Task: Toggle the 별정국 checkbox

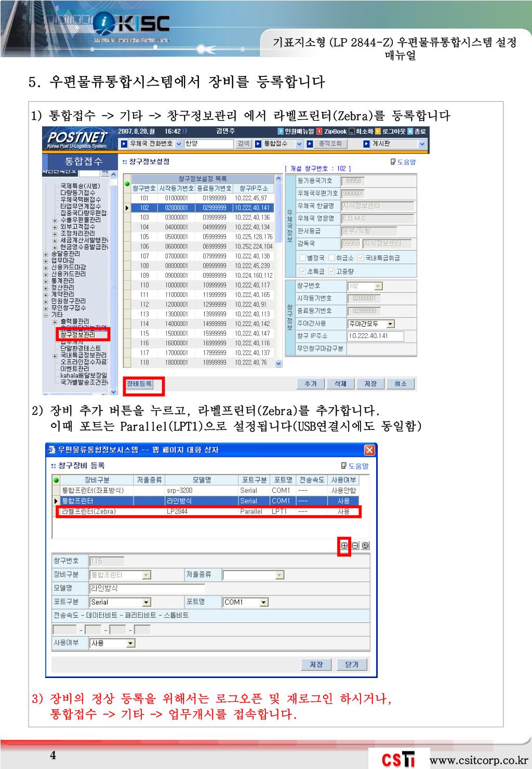Action: [x=302, y=258]
